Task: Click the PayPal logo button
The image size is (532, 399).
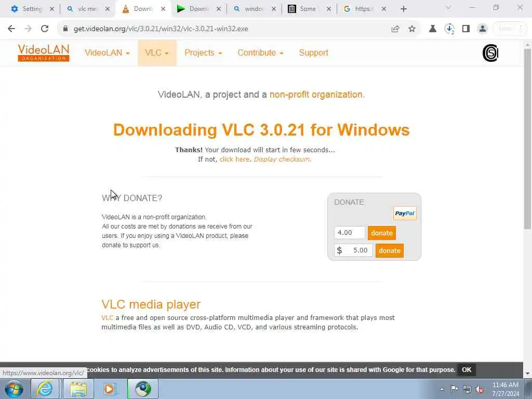Action: pos(404,214)
